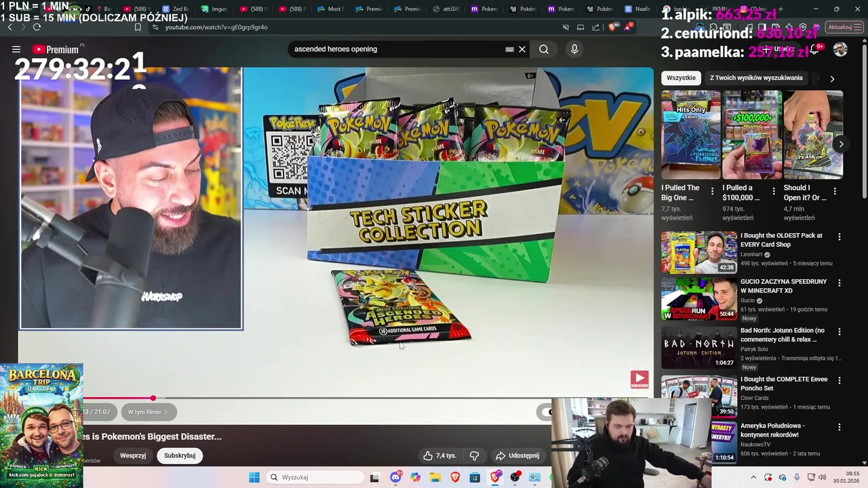
Task: Open more options for Bad North video
Action: 840,331
